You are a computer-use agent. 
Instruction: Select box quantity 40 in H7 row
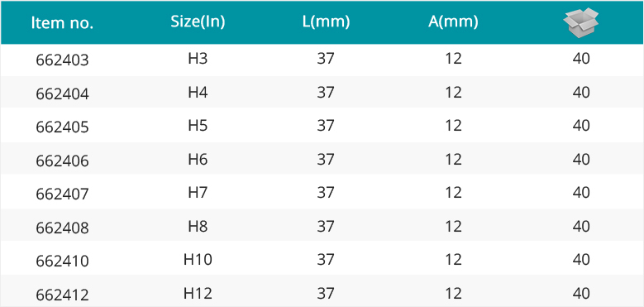(x=581, y=192)
